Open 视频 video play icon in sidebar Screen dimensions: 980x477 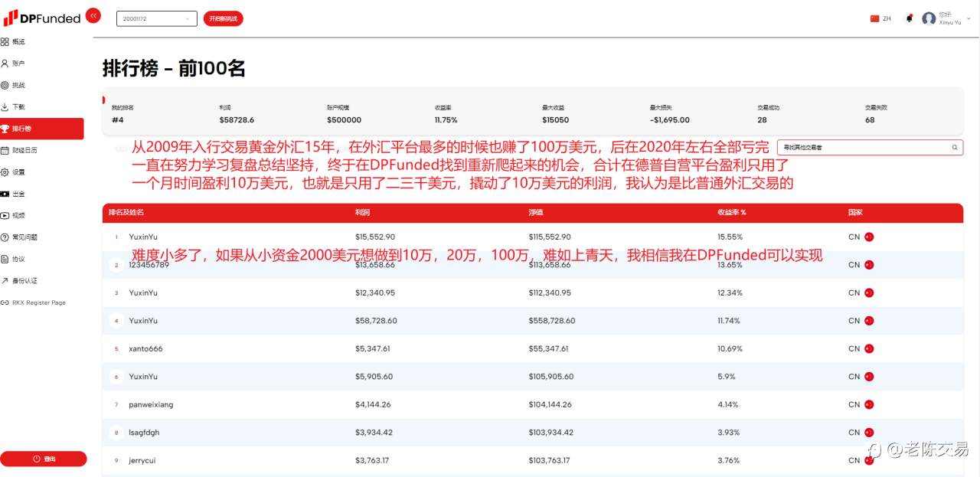5,216
